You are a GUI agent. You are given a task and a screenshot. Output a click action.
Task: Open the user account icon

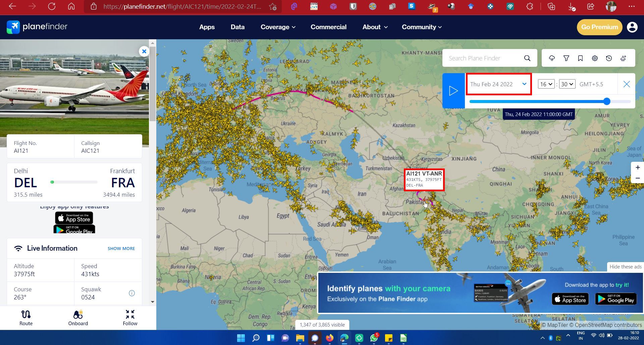pyautogui.click(x=632, y=27)
